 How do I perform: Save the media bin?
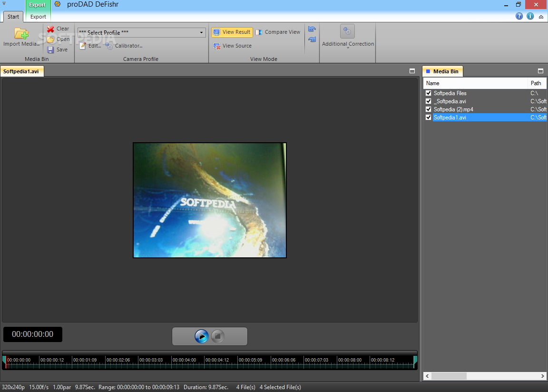pos(57,49)
